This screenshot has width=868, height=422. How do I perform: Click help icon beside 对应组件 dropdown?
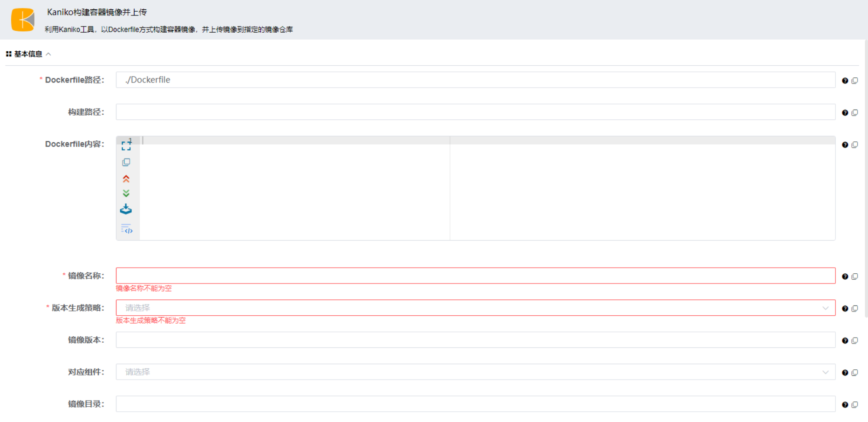coord(845,373)
